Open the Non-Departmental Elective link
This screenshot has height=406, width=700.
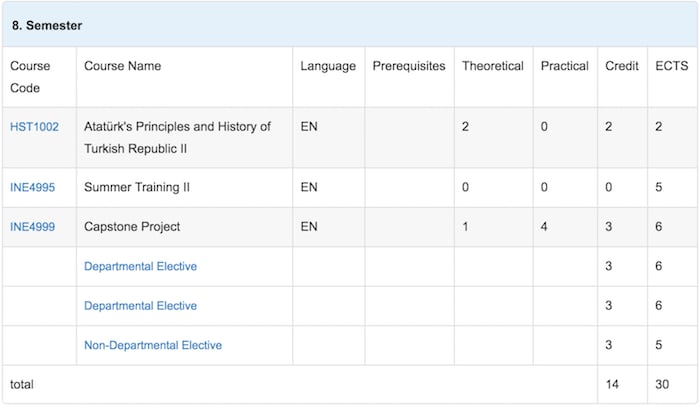153,345
